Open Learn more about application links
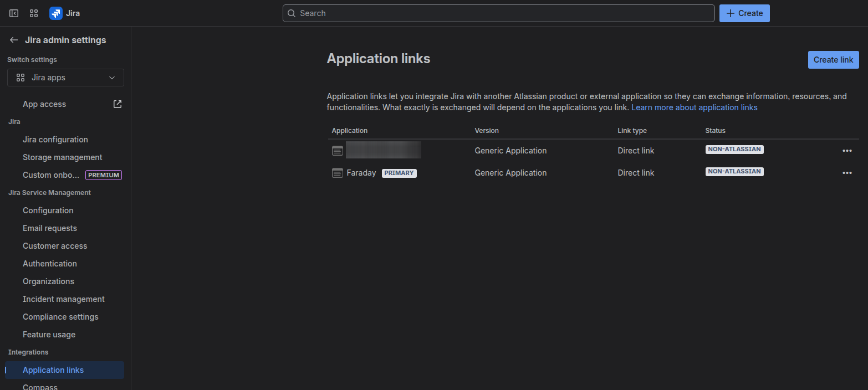The width and height of the screenshot is (868, 390). pyautogui.click(x=694, y=107)
